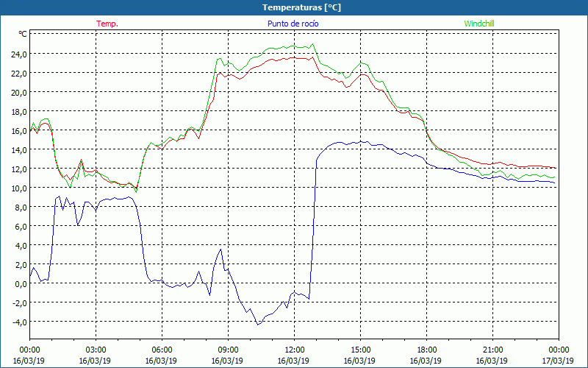This screenshot has height=368, width=588.
Task: Click the '14,0' y-axis value
Action: [19, 150]
